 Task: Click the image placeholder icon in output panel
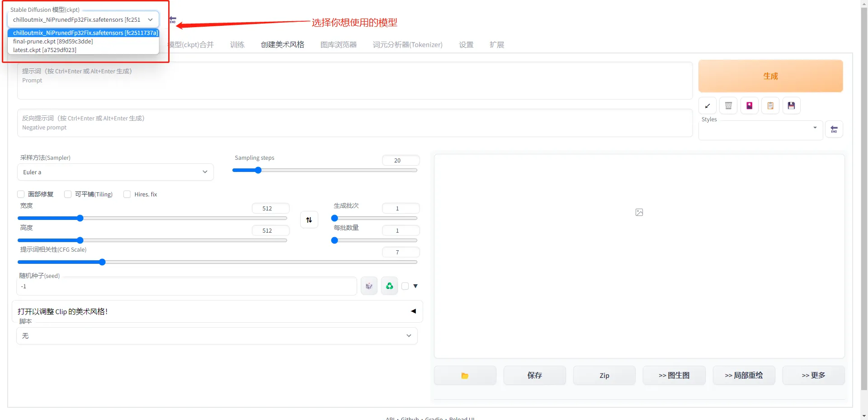point(639,212)
